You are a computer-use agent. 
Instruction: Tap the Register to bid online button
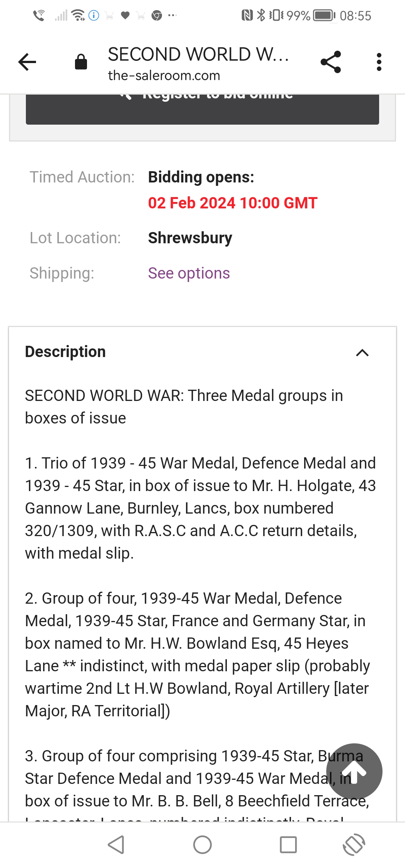tap(202, 109)
